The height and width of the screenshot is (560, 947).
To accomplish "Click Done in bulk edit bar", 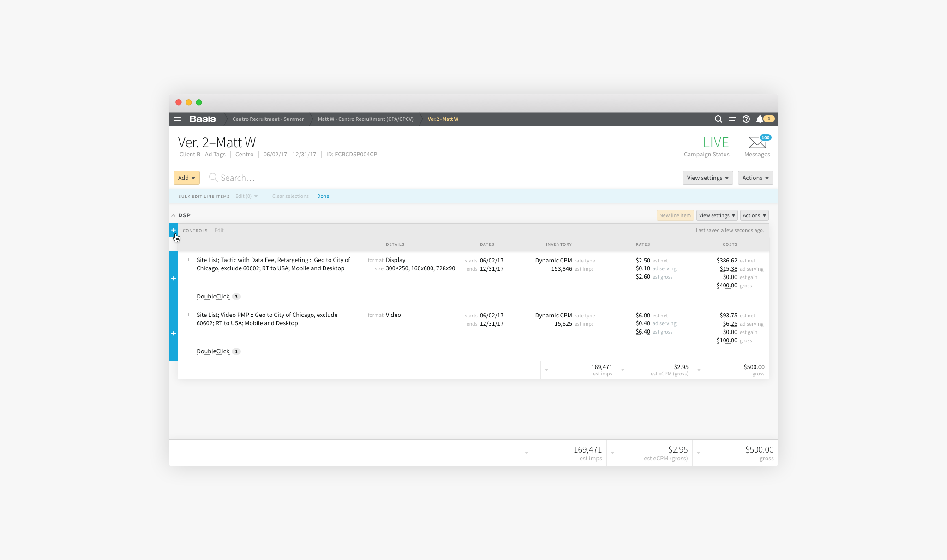I will (323, 196).
